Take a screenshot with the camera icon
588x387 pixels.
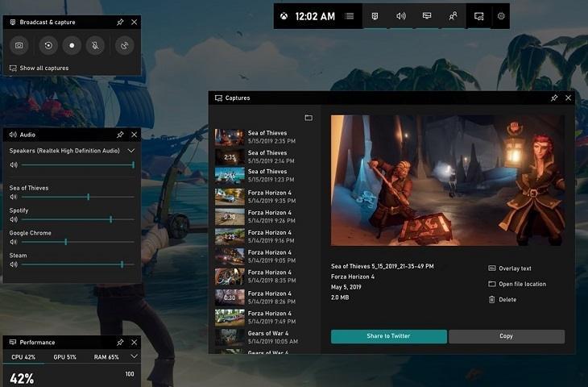[x=19, y=45]
